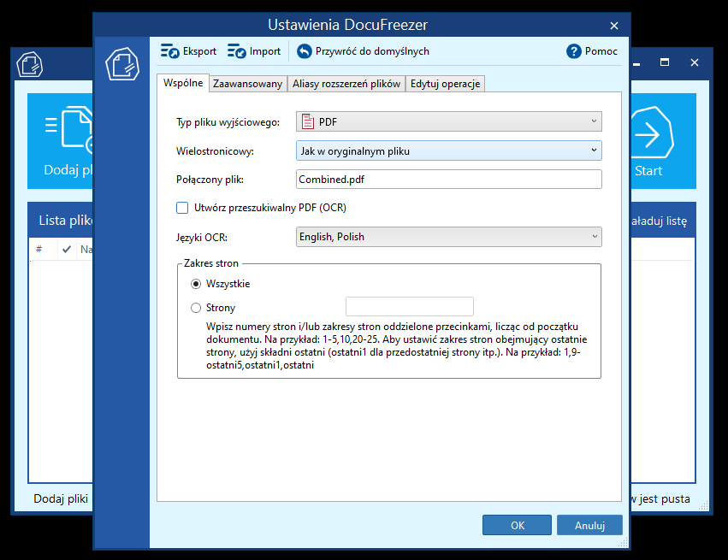Click the Anuluj button
This screenshot has height=560, width=728.
pyautogui.click(x=589, y=525)
